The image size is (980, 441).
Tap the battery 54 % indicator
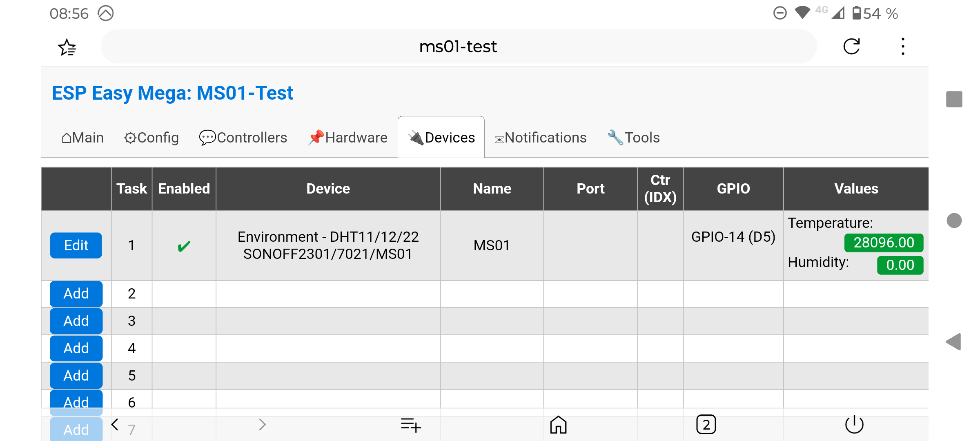point(875,13)
